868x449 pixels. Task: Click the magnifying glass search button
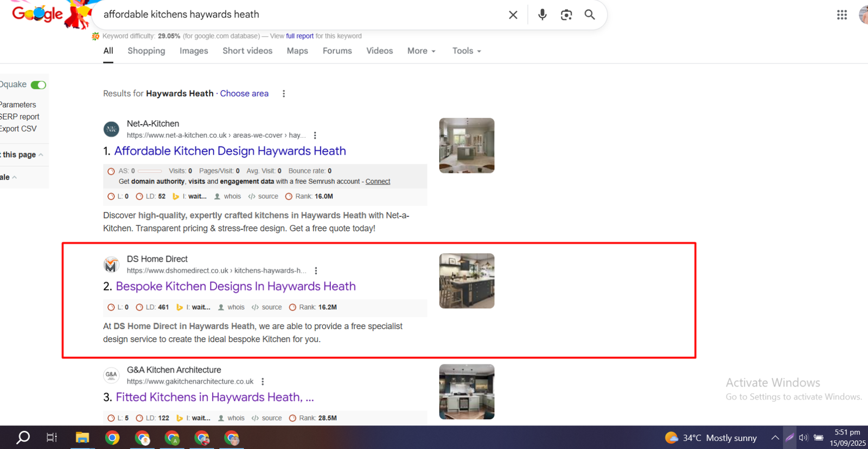(x=590, y=15)
